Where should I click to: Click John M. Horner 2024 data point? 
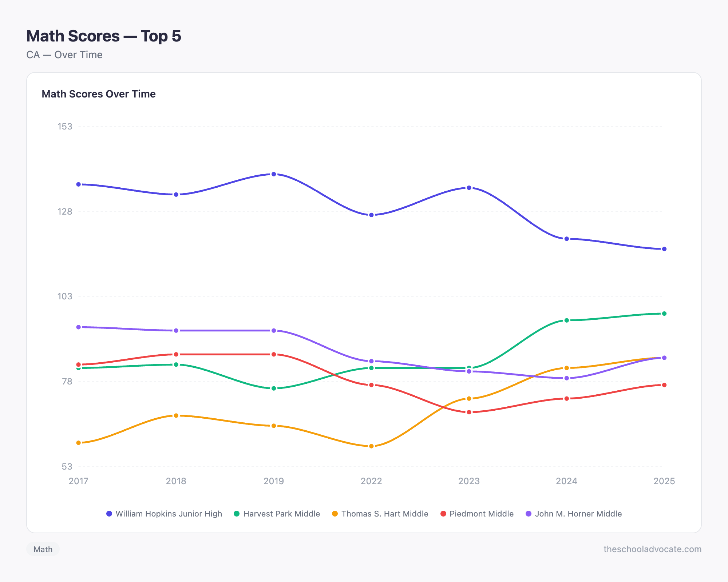click(567, 378)
